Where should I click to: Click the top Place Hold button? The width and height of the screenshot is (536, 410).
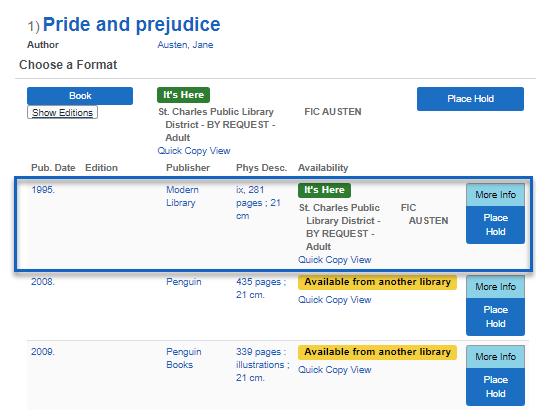(470, 99)
